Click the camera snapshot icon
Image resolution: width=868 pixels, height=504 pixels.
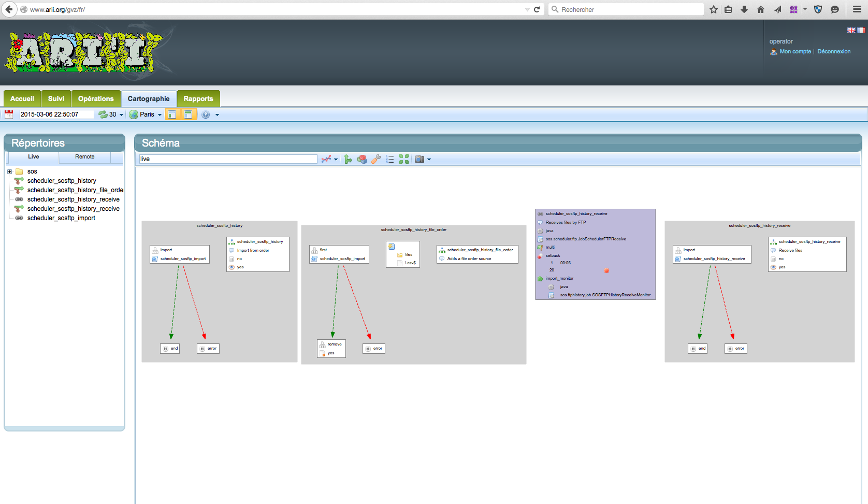(419, 160)
